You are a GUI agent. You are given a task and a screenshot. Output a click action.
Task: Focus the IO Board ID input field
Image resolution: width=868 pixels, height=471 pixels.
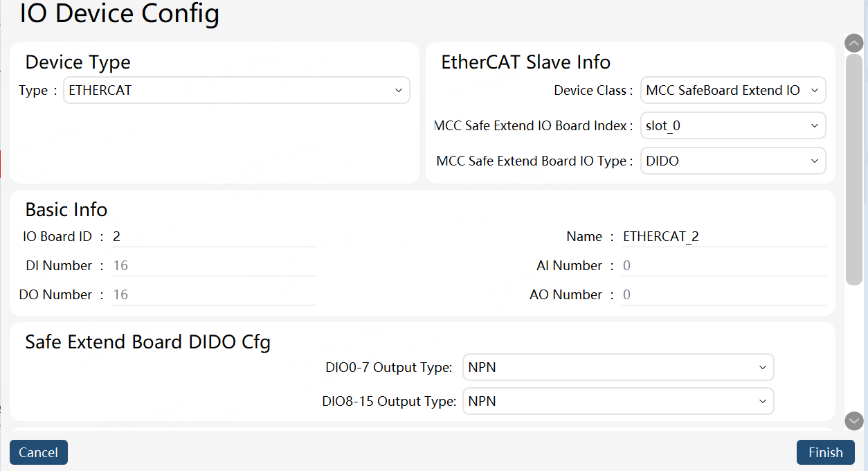click(214, 237)
